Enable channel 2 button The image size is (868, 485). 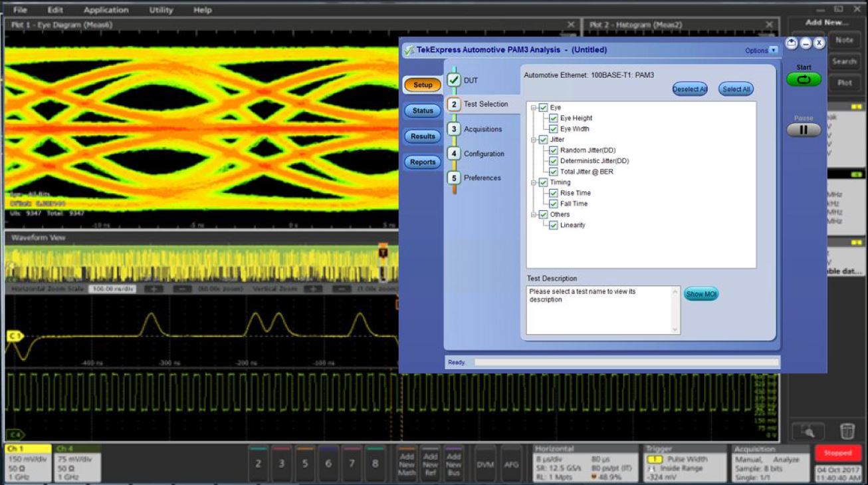coord(259,464)
